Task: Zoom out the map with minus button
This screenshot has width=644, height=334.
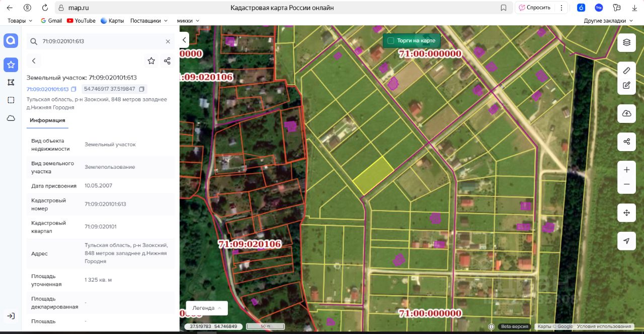Action: click(626, 184)
